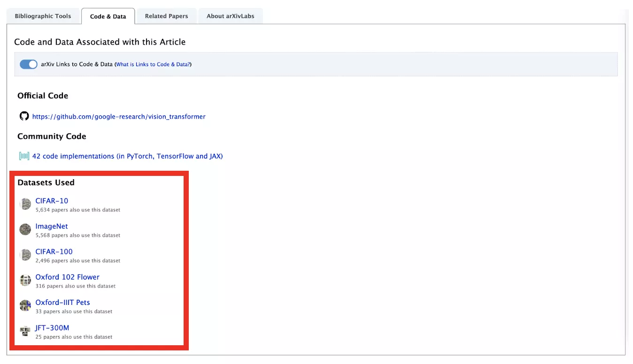Switch to the Bibliographic Tools tab
This screenshot has height=364, width=633.
pos(43,15)
